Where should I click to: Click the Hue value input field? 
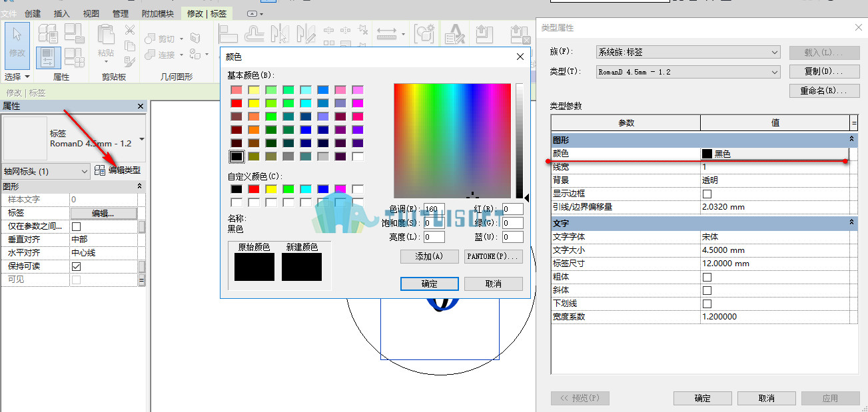click(x=434, y=209)
